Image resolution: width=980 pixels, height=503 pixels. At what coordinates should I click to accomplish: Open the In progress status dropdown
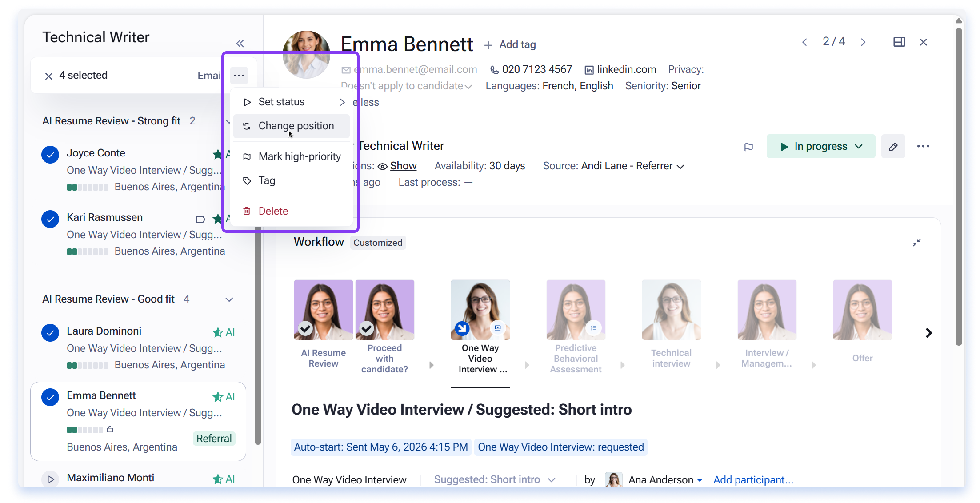tap(821, 146)
